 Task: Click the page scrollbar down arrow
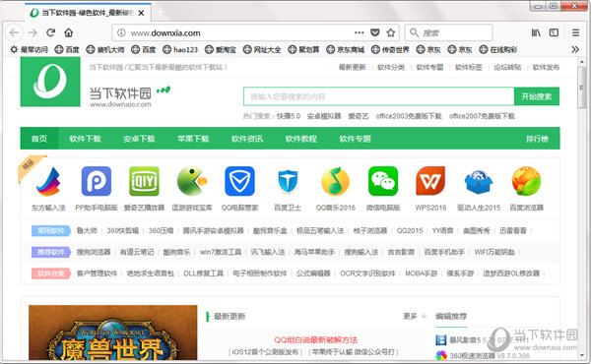581,355
